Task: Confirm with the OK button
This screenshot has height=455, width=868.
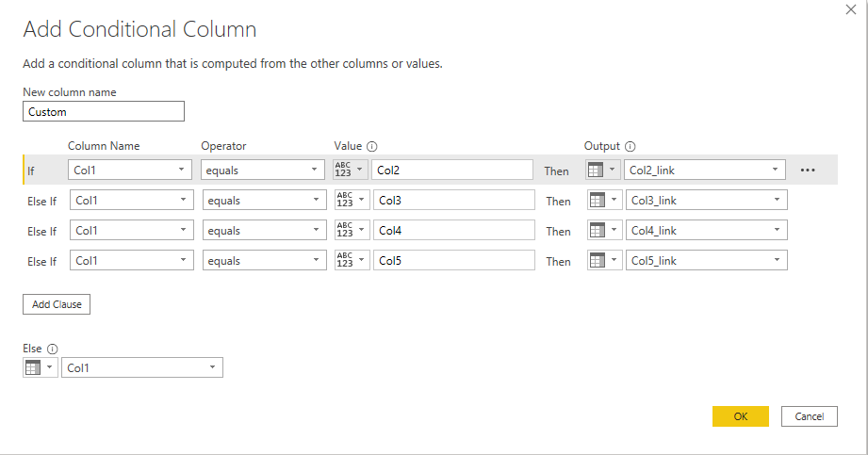Action: point(741,416)
